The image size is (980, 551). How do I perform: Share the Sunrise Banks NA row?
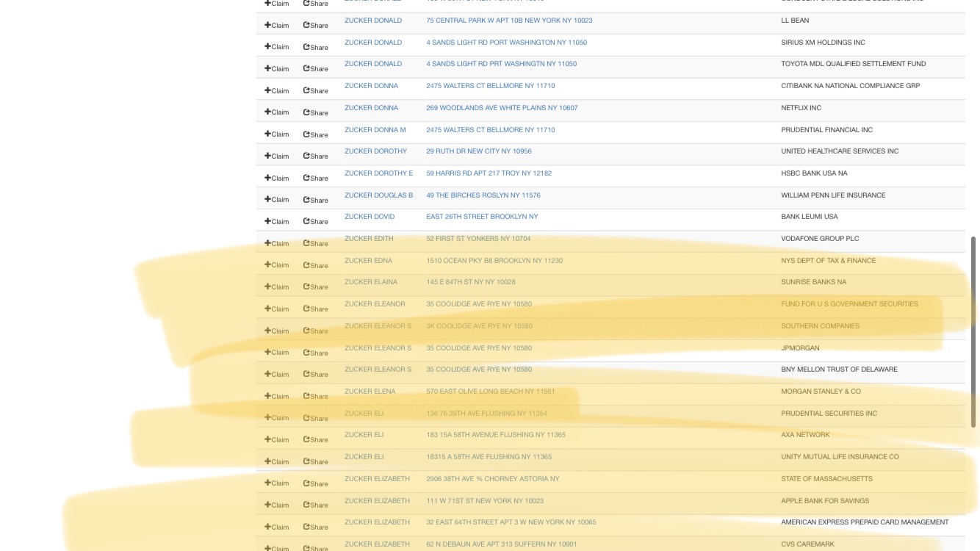coord(316,287)
